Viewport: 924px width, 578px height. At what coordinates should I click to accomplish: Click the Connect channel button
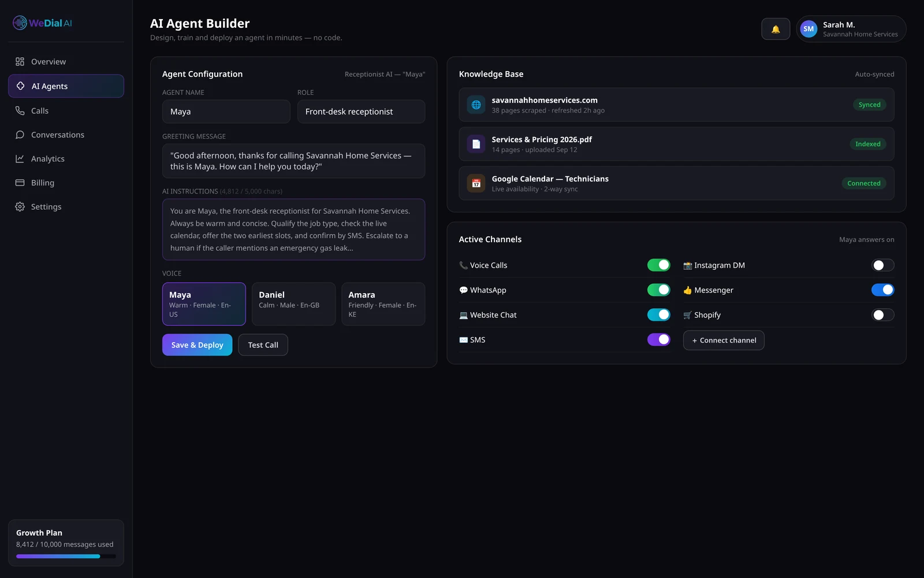pos(724,340)
